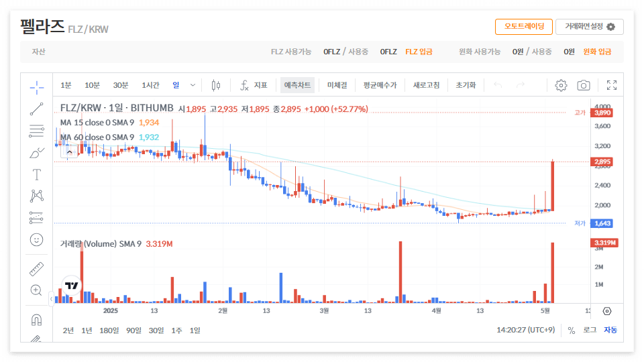Click the FLZ 입금 deposit link
Screen dimensions: 644x362
[419, 52]
